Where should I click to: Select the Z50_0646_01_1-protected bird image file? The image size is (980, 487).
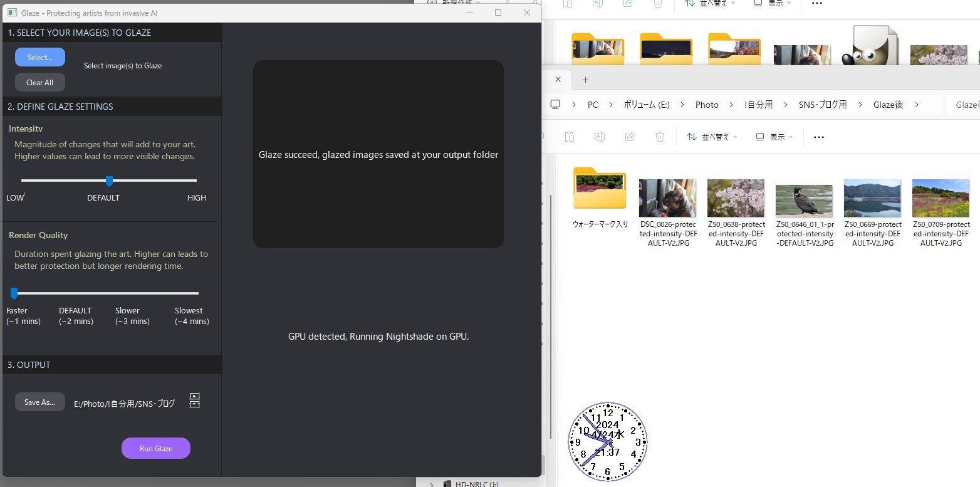click(804, 216)
